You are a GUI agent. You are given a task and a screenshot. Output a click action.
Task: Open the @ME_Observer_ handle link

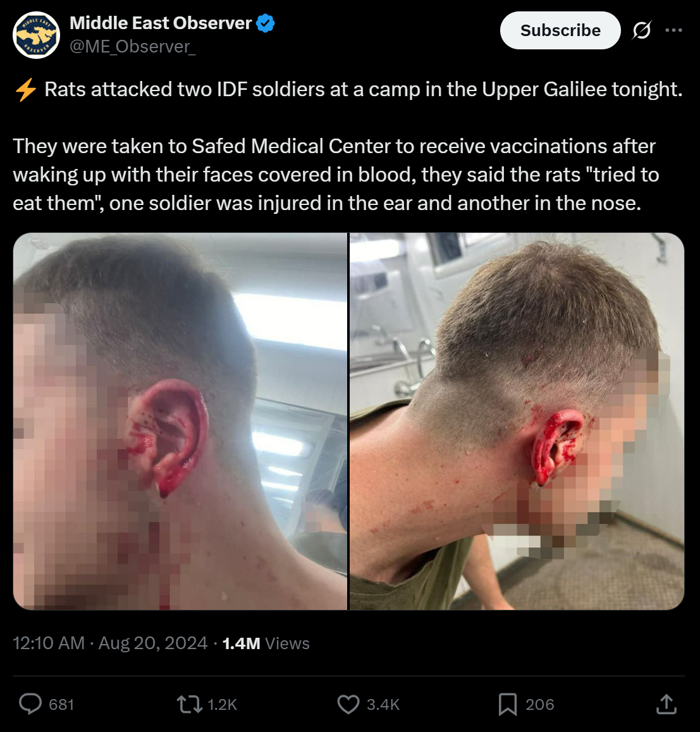coord(133,47)
